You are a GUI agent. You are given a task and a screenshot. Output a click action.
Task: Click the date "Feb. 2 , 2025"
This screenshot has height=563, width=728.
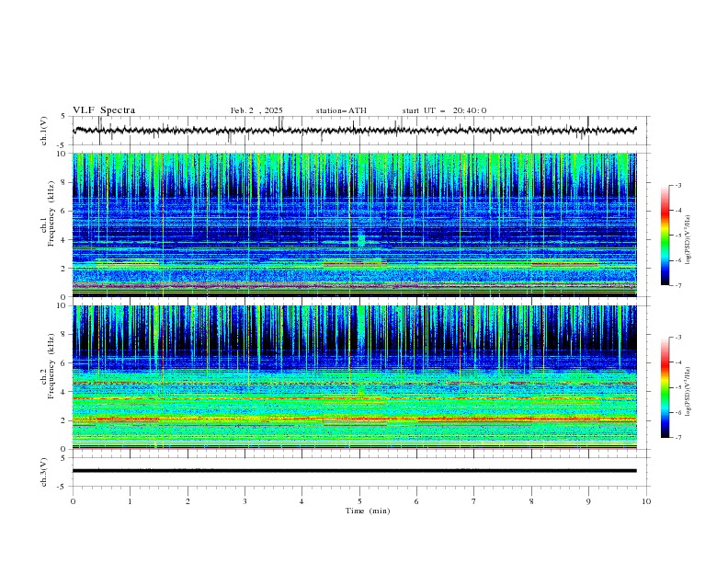(256, 110)
